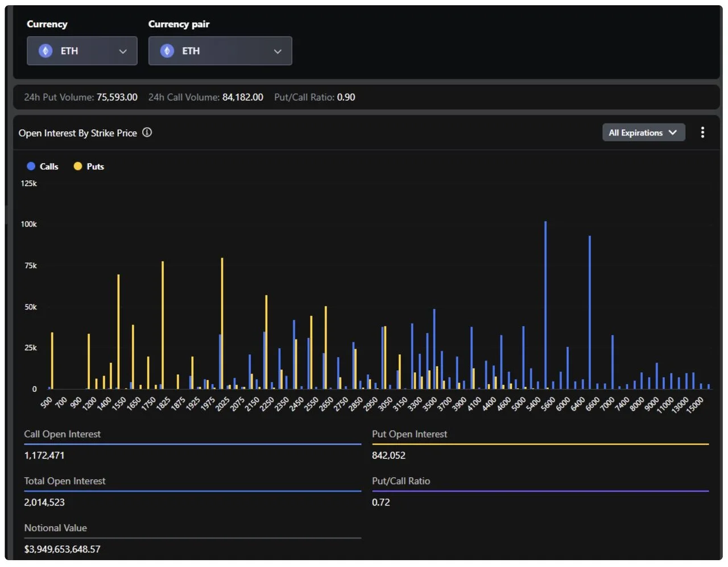Click the tall blue bar at strike 5400
The width and height of the screenshot is (728, 567).
(x=545, y=301)
